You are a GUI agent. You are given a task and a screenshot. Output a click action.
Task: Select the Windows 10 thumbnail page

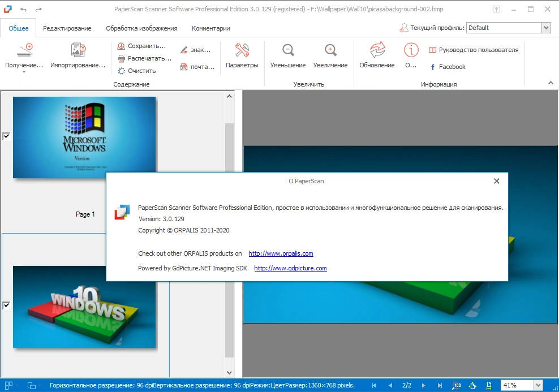[x=84, y=307]
